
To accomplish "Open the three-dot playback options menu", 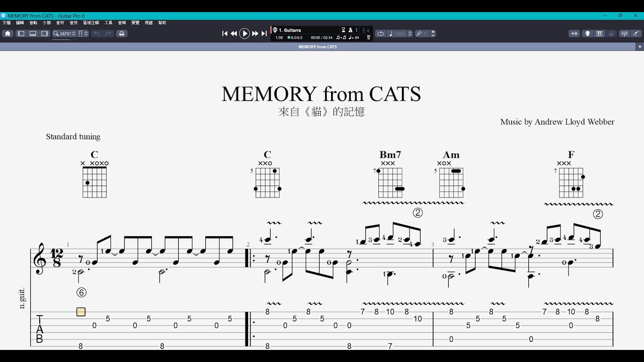I will pos(356,30).
